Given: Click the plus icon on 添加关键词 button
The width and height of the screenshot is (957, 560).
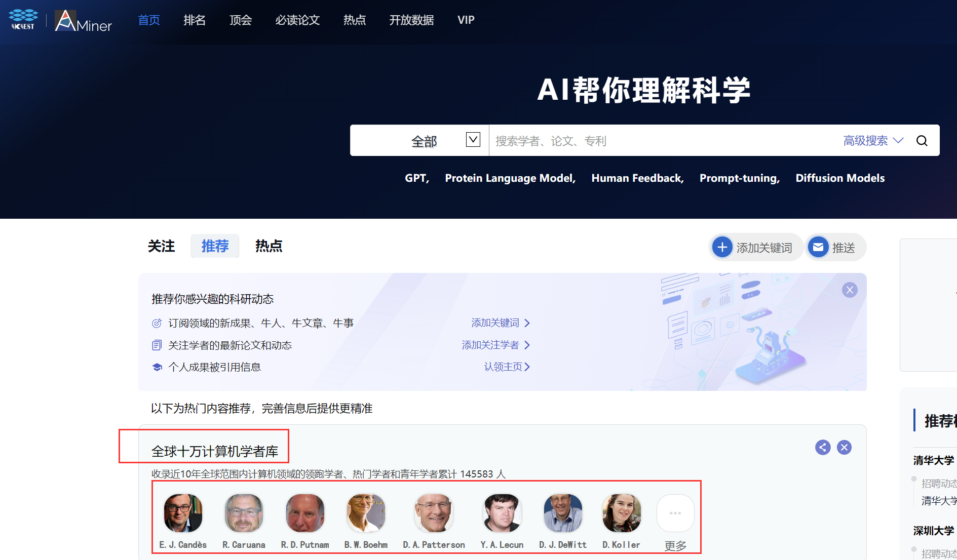Looking at the screenshot, I should coord(722,247).
